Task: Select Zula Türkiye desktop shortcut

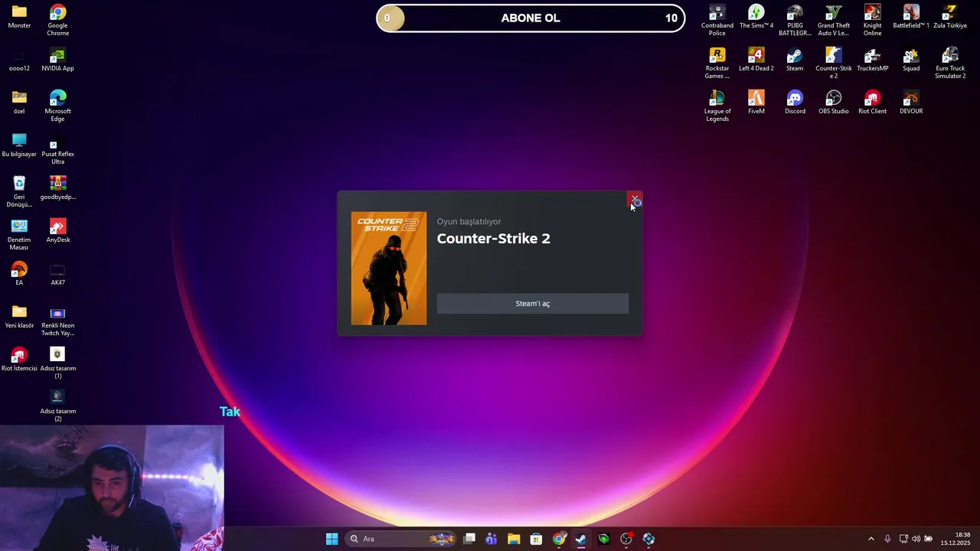Action: click(950, 17)
